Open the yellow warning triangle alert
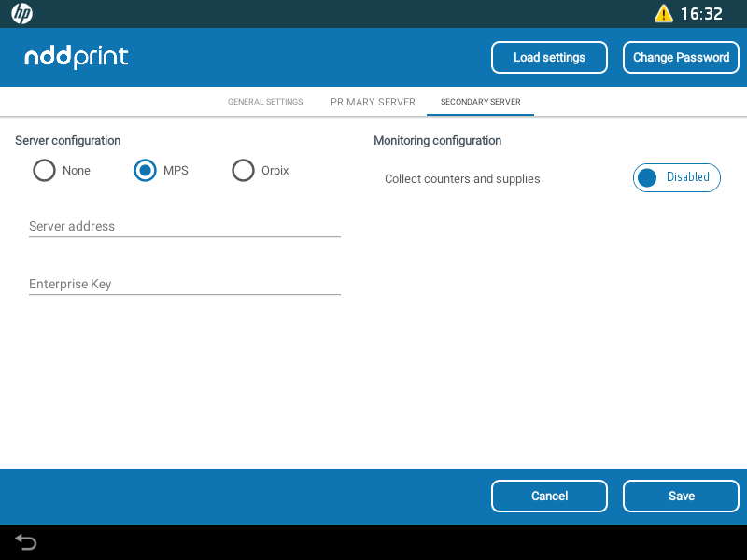The image size is (747, 560). (663, 14)
